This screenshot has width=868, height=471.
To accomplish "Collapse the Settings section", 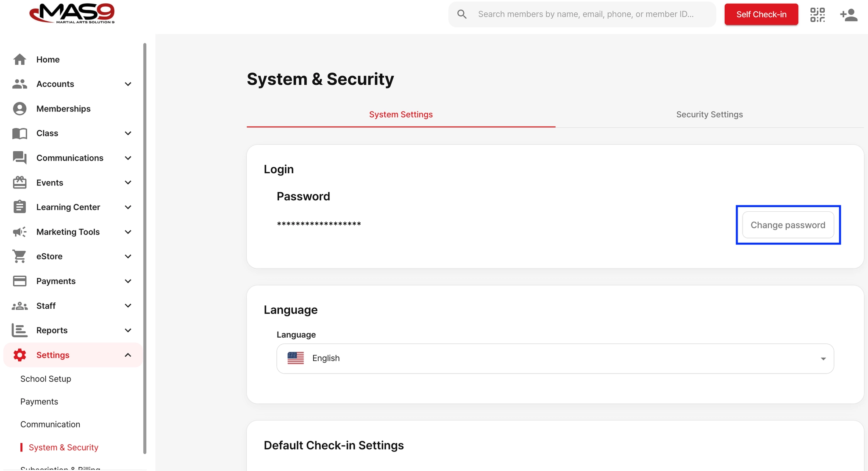I will click(x=128, y=355).
